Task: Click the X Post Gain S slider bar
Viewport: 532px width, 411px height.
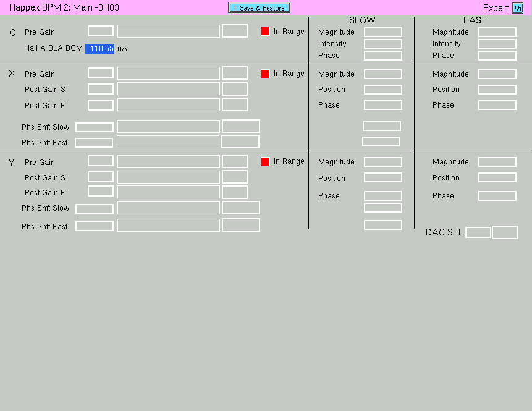Action: point(169,89)
